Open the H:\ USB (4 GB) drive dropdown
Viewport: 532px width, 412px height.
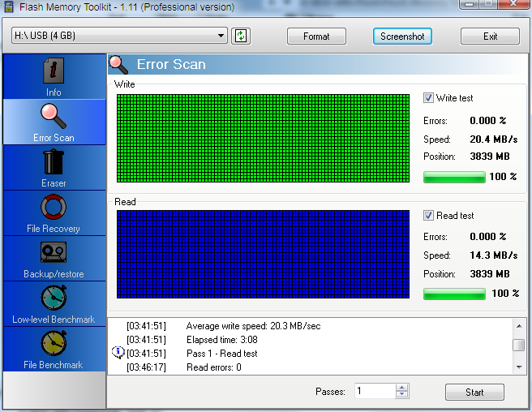(119, 36)
